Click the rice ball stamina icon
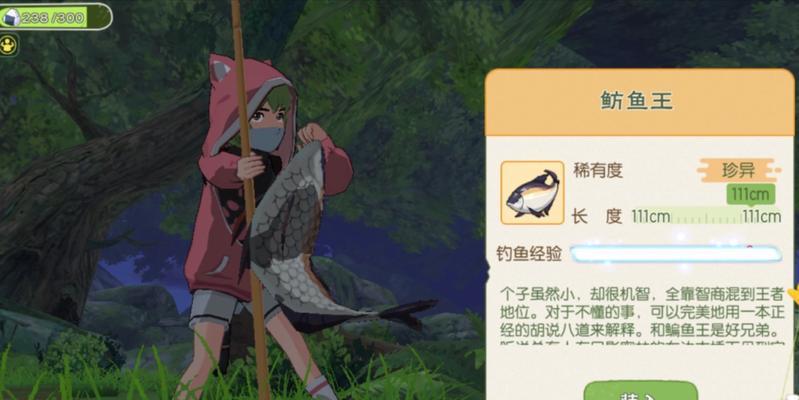The width and height of the screenshot is (799, 400). tap(10, 18)
